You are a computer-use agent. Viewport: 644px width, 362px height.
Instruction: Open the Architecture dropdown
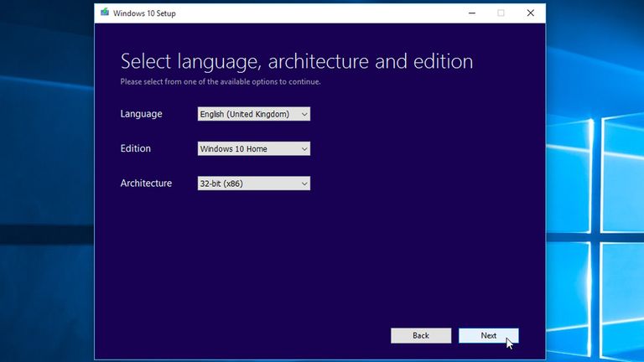click(254, 184)
